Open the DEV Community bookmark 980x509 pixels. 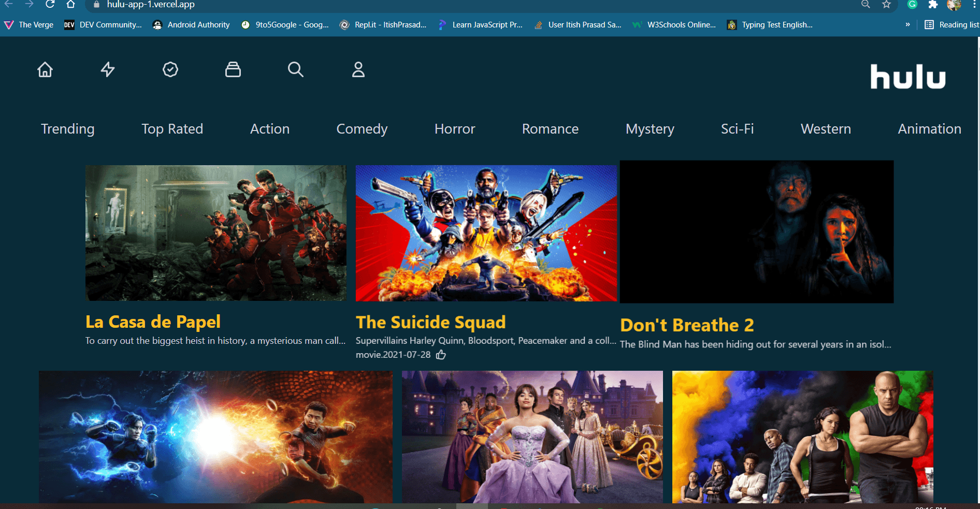click(103, 24)
